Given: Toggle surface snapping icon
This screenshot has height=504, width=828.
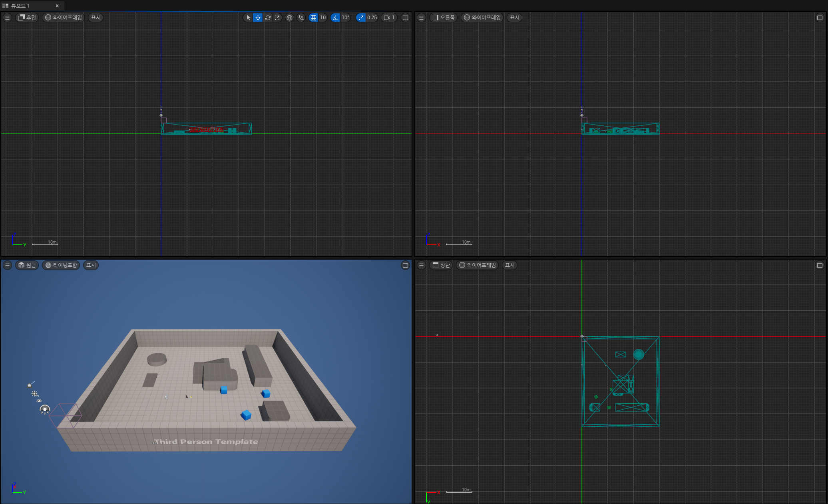Looking at the screenshot, I should 301,18.
